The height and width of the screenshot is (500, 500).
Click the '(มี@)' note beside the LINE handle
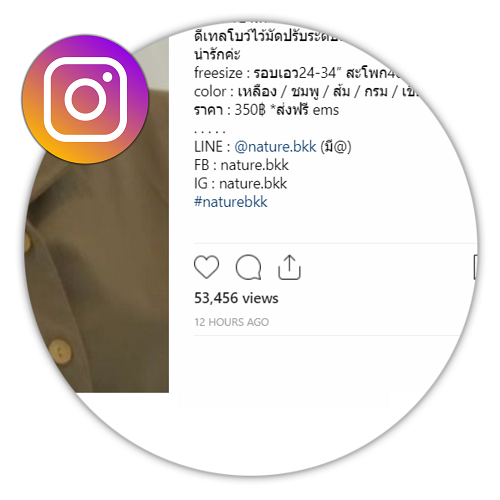pos(336,146)
